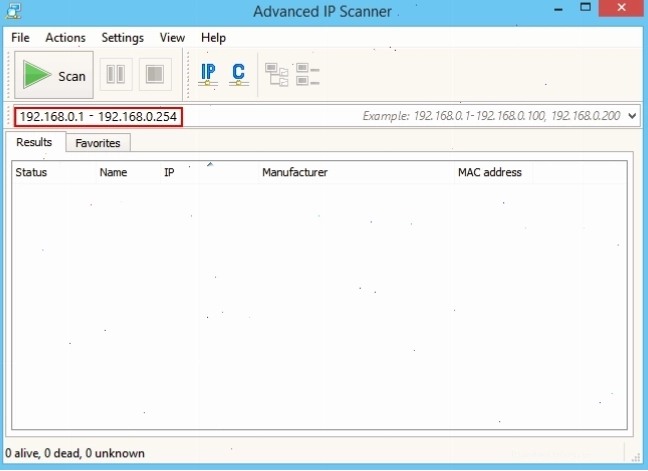Click the "0 alive, 0 dead, 0 unknown" status text
This screenshot has width=648, height=471.
(75, 453)
